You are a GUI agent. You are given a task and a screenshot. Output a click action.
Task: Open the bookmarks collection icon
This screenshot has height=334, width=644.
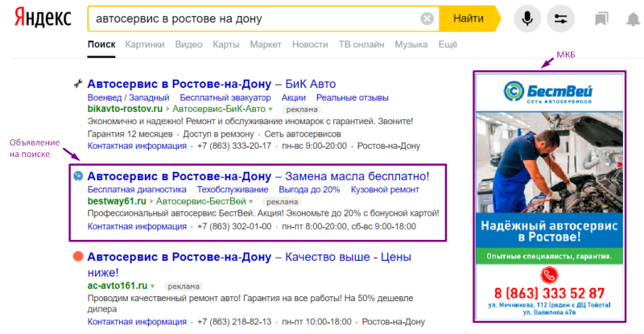pyautogui.click(x=601, y=19)
